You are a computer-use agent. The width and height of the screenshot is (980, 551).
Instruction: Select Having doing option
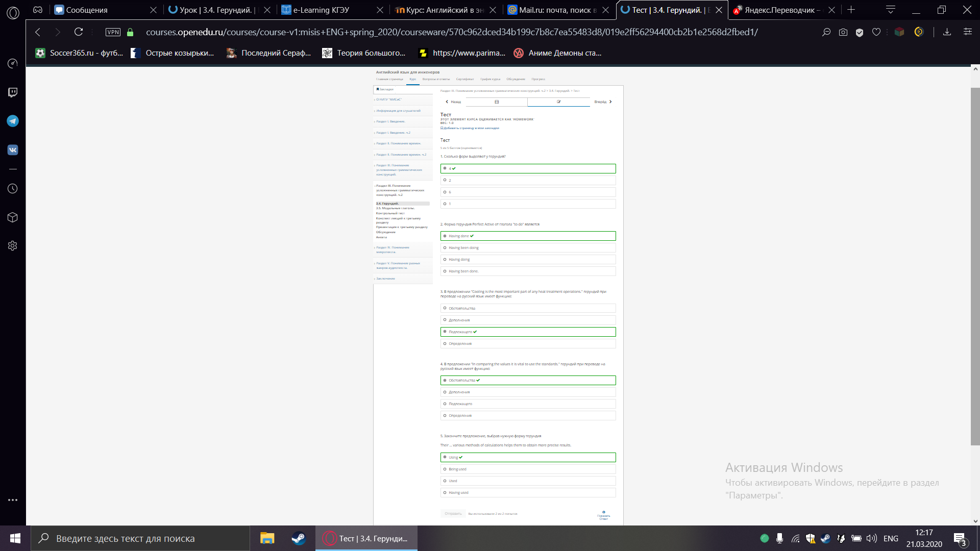tap(528, 259)
